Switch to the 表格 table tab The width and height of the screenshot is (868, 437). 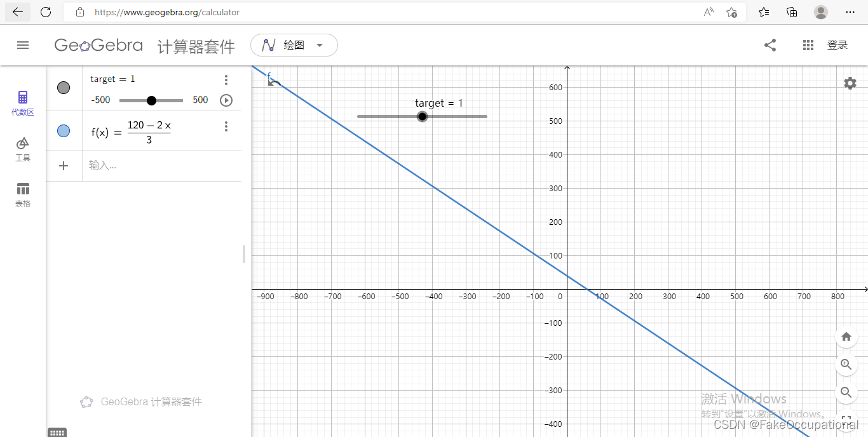click(23, 195)
